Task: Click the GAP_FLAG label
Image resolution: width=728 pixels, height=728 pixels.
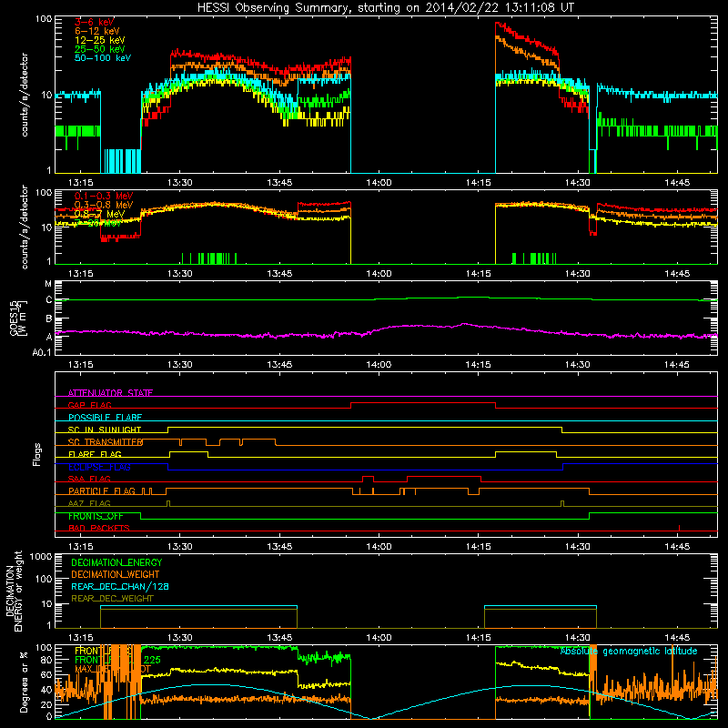Action: pyautogui.click(x=89, y=405)
